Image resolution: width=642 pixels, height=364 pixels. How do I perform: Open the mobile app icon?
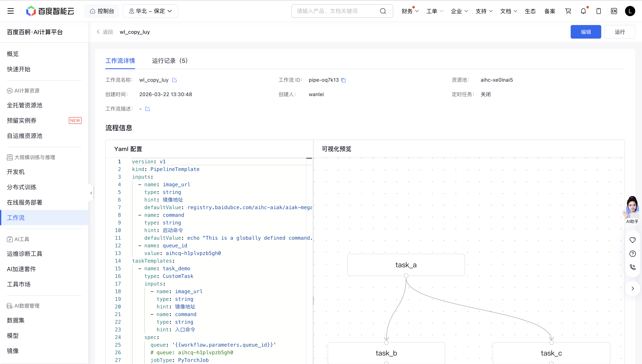click(x=598, y=11)
